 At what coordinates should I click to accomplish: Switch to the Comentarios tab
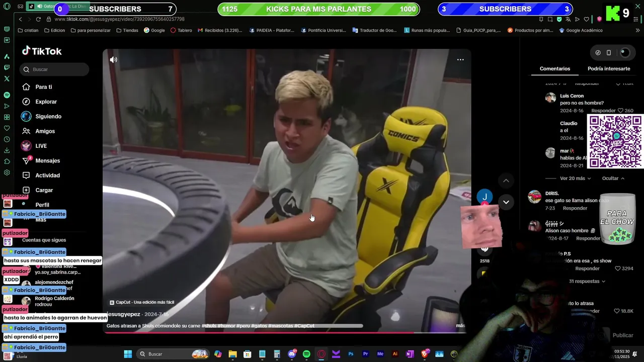[x=555, y=69]
